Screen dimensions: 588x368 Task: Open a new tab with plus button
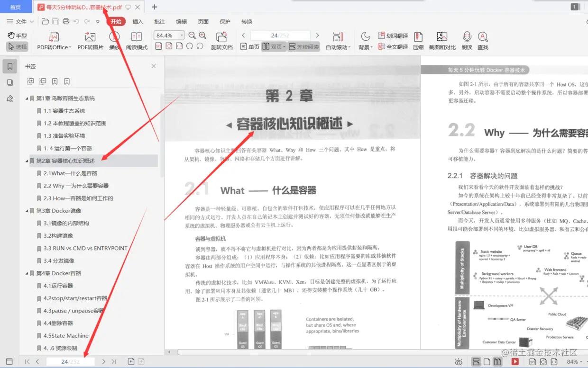pos(154,7)
